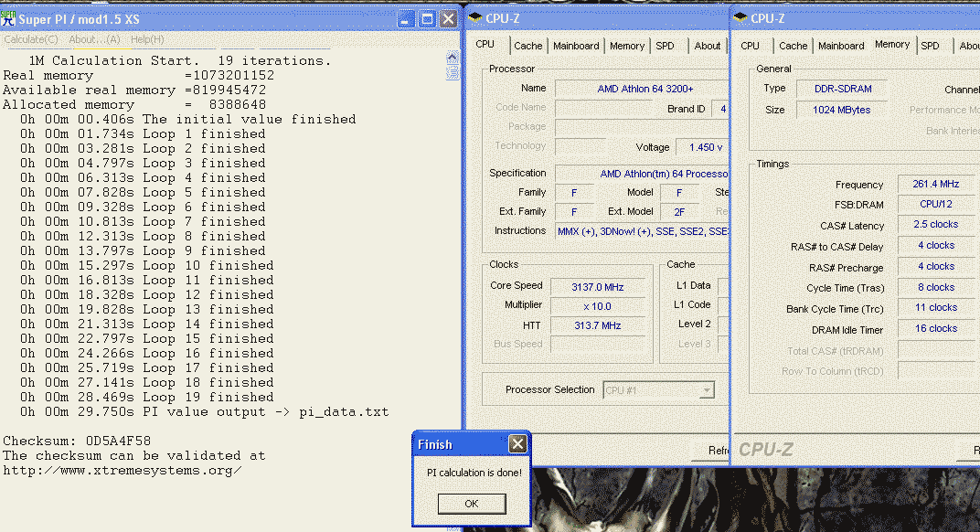Image resolution: width=980 pixels, height=532 pixels.
Task: Click OK in the Finish dialog
Action: click(472, 504)
